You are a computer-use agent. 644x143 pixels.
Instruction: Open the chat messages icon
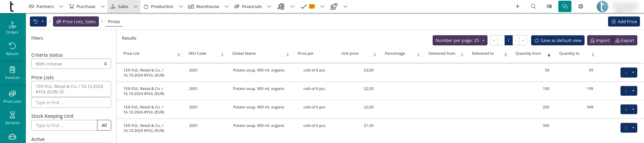[x=565, y=6]
